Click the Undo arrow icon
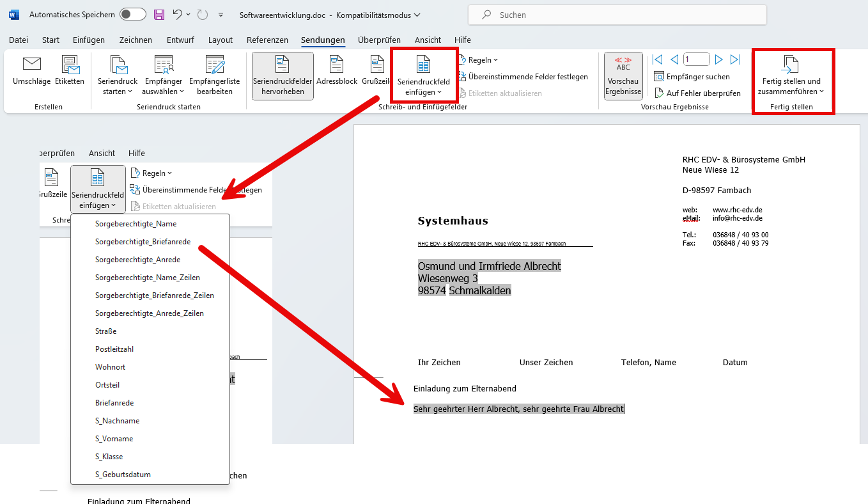The image size is (868, 504). [178, 14]
